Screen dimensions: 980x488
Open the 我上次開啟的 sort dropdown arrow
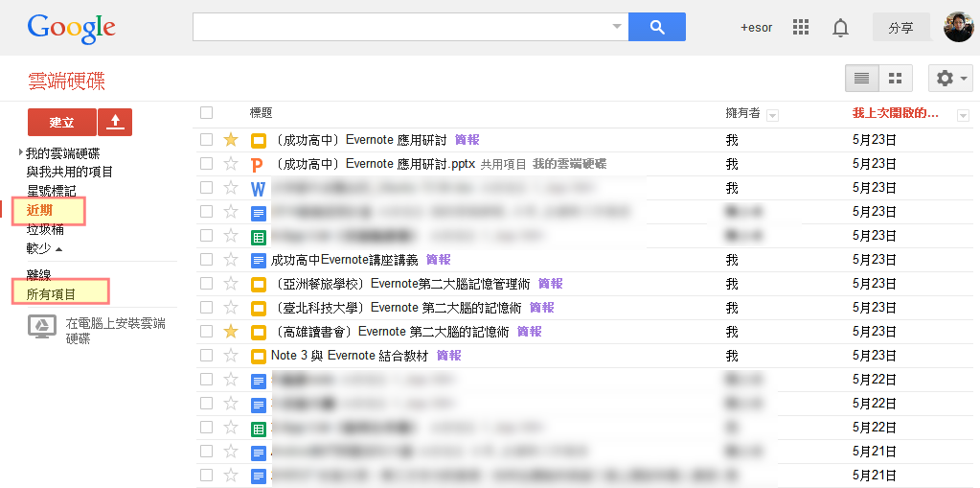tap(963, 115)
